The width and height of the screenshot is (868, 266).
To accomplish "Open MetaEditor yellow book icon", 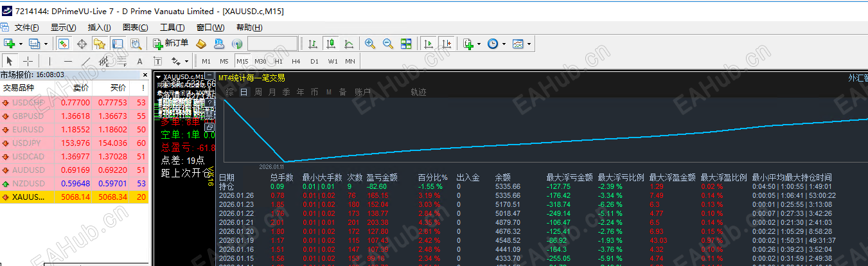I will (201, 44).
